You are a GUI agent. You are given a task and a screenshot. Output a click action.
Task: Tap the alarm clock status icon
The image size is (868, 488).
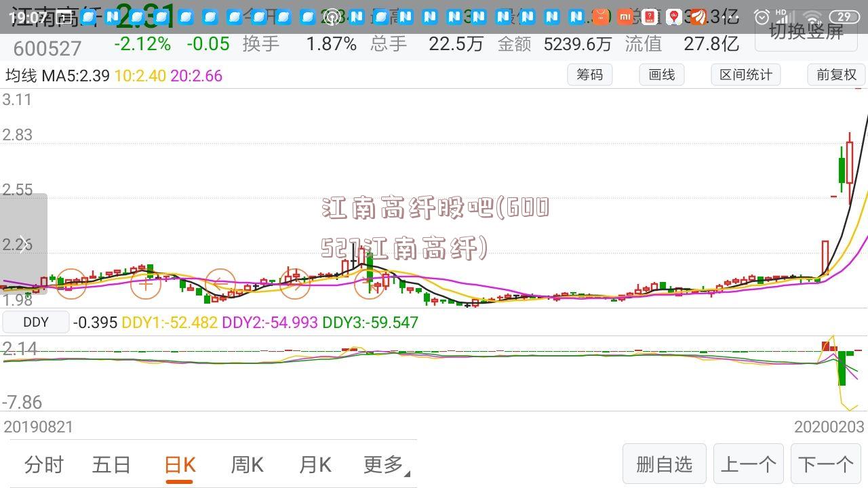pyautogui.click(x=762, y=17)
